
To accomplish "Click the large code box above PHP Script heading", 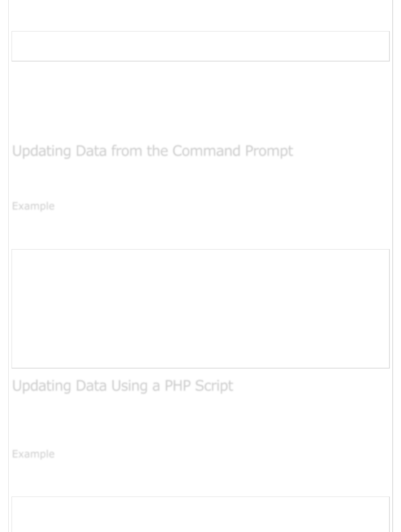I will [x=200, y=308].
